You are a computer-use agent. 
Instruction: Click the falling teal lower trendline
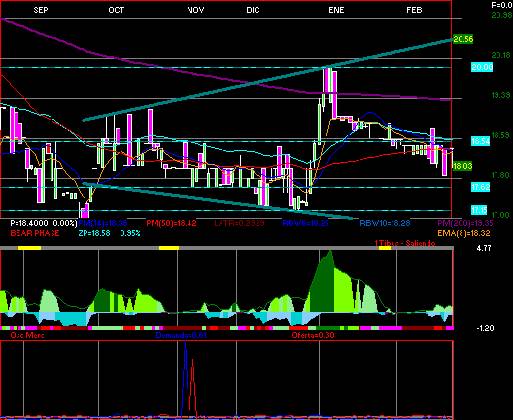218,201
